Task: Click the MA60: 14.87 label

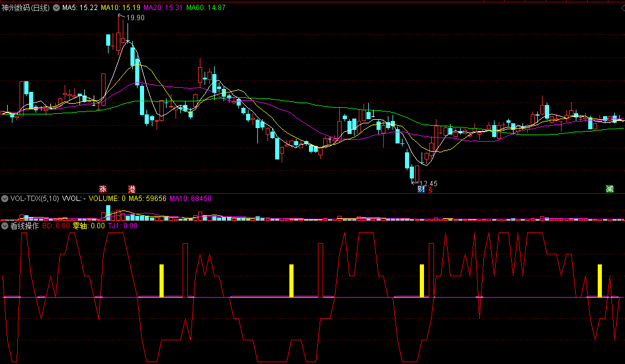Action: 206,8
